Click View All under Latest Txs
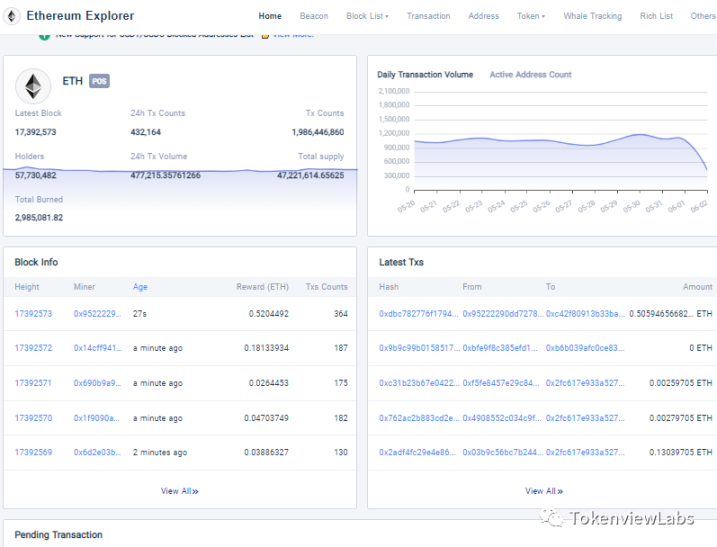Screen dimensions: 717x547 tap(543, 491)
